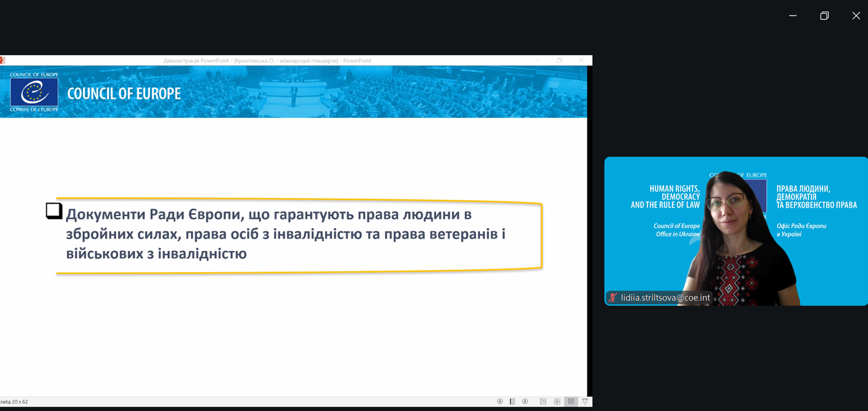
Task: Click the Council of Europe logo on slide
Action: [34, 92]
